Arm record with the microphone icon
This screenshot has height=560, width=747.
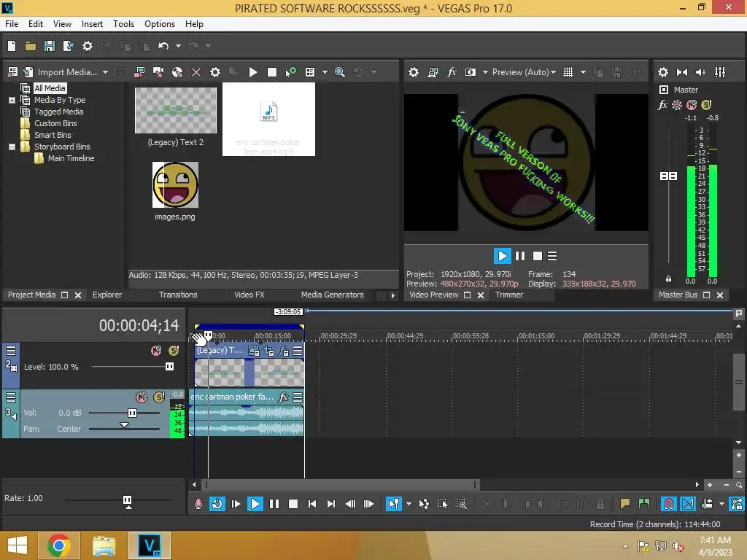198,503
